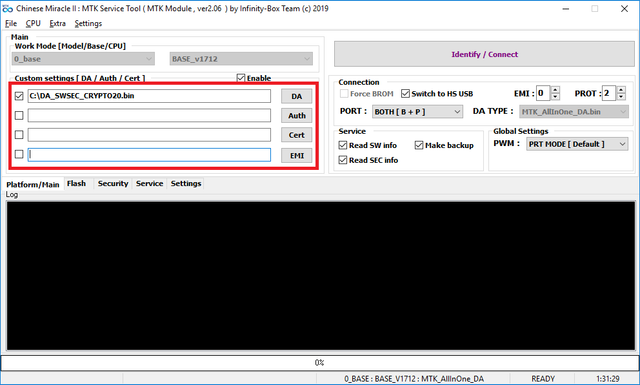The height and width of the screenshot is (385, 640).
Task: Switch to the Platform/Main tab
Action: pos(33,184)
